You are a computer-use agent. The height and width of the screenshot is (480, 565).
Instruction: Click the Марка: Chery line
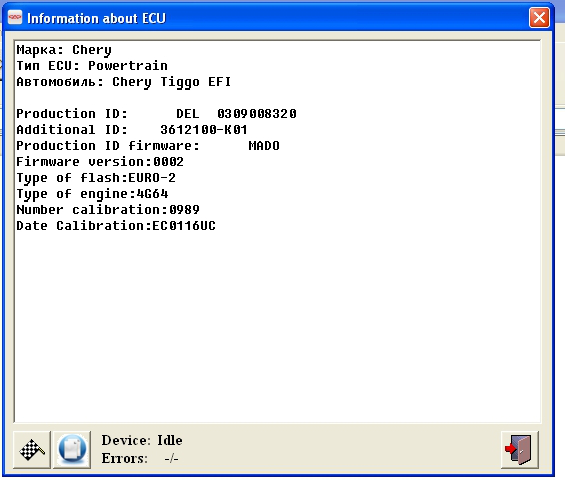click(x=64, y=50)
